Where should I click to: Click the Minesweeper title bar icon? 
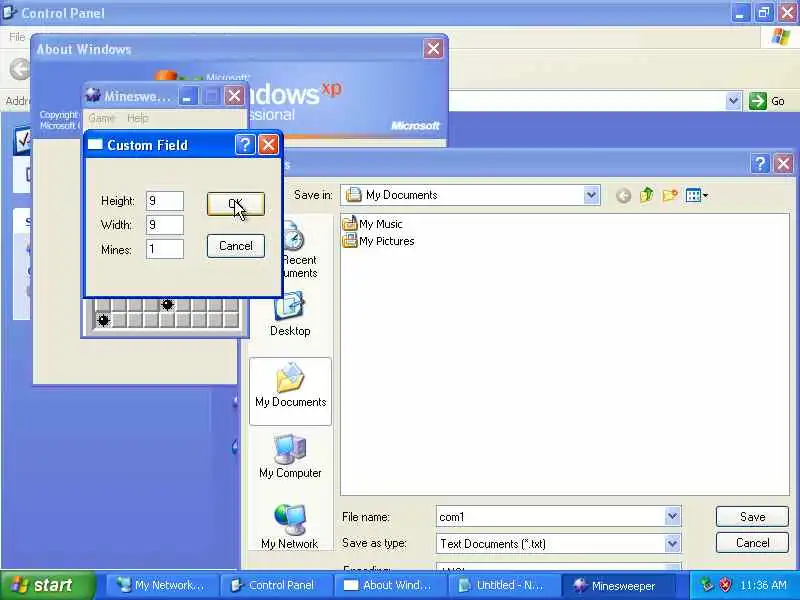coord(93,95)
